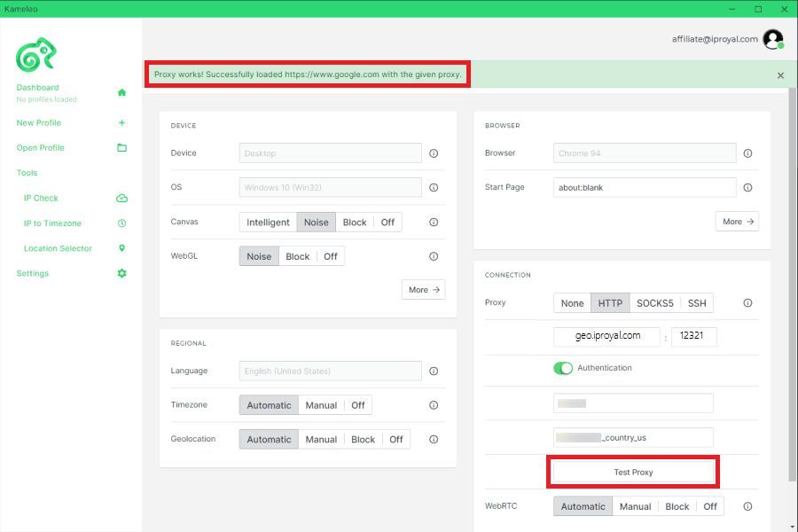Set Canvas spoofing to Noise
The height and width of the screenshot is (532, 798).
pyautogui.click(x=316, y=222)
